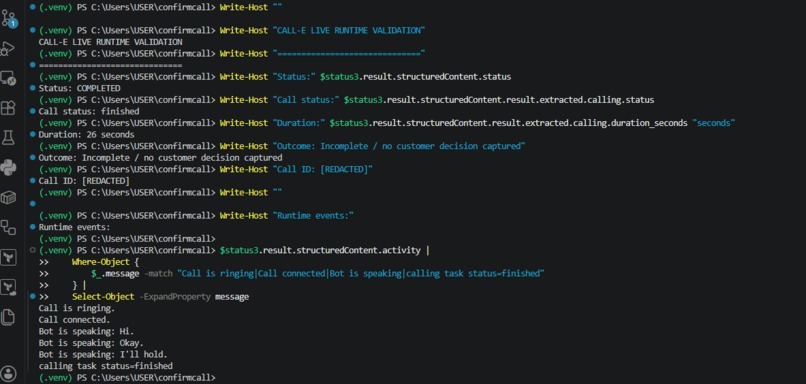Image resolution: width=806 pixels, height=384 pixels.
Task: Click the command decoration dot beside 'Status: COMPLETED'
Action: (33, 88)
